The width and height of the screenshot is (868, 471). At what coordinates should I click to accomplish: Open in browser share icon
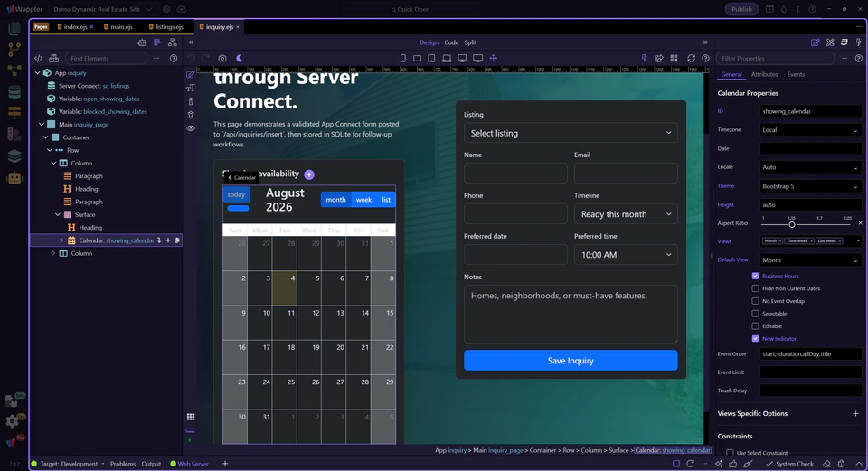point(659,58)
